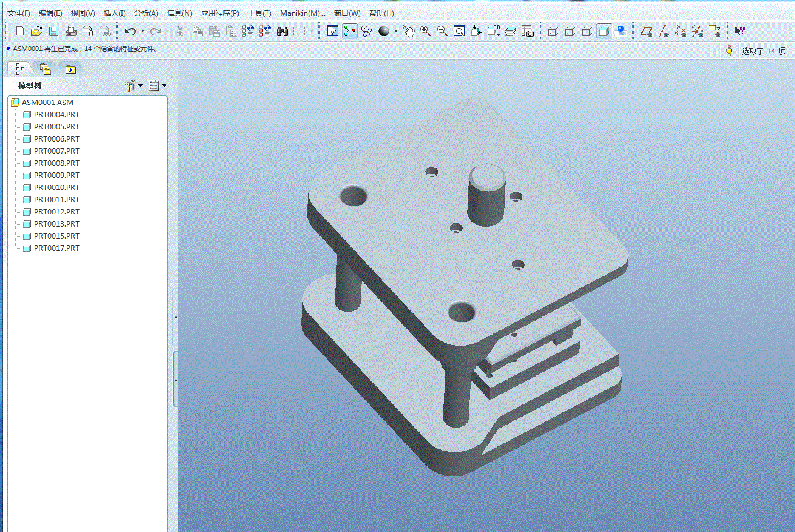795x532 pixels.
Task: Open a file with the folder icon
Action: click(x=36, y=31)
